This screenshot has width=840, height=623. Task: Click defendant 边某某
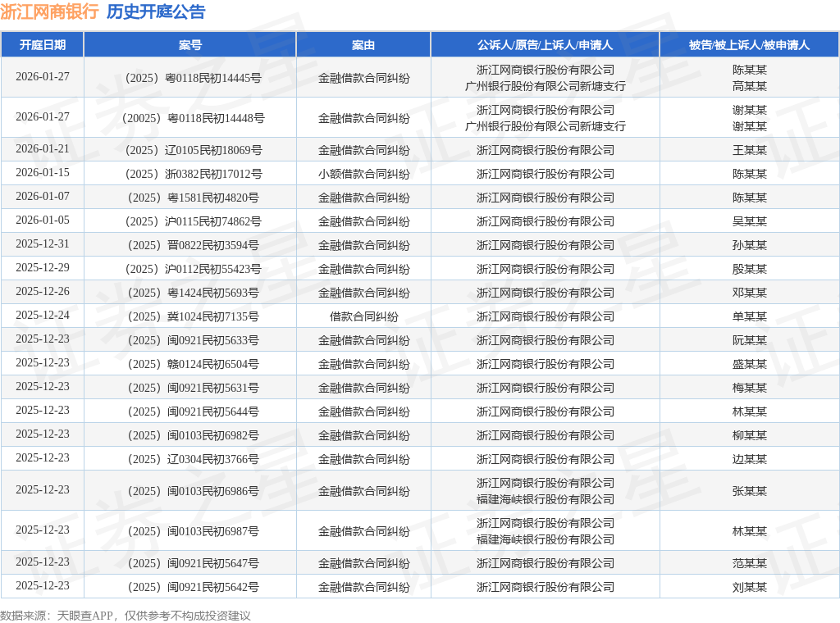coord(750,459)
